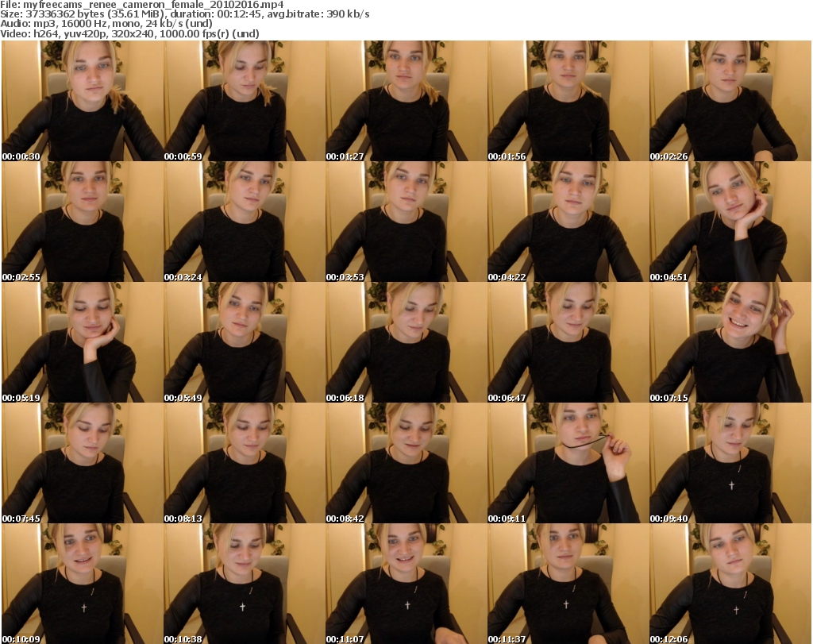Select the thumbnail stamped 00:00:30

click(83, 101)
